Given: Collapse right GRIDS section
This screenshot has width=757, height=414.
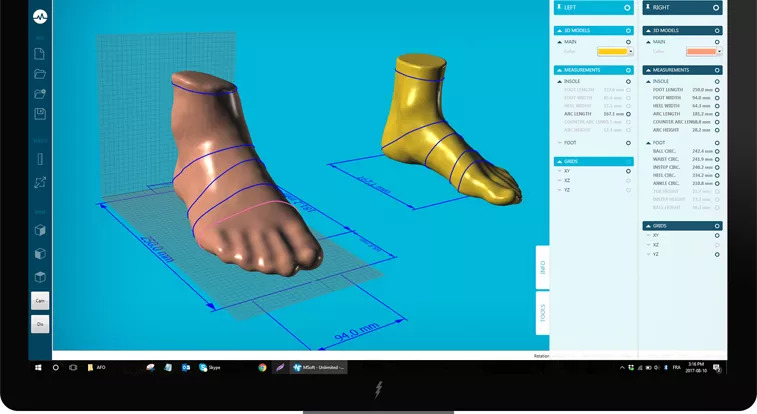Looking at the screenshot, I should click(x=648, y=226).
